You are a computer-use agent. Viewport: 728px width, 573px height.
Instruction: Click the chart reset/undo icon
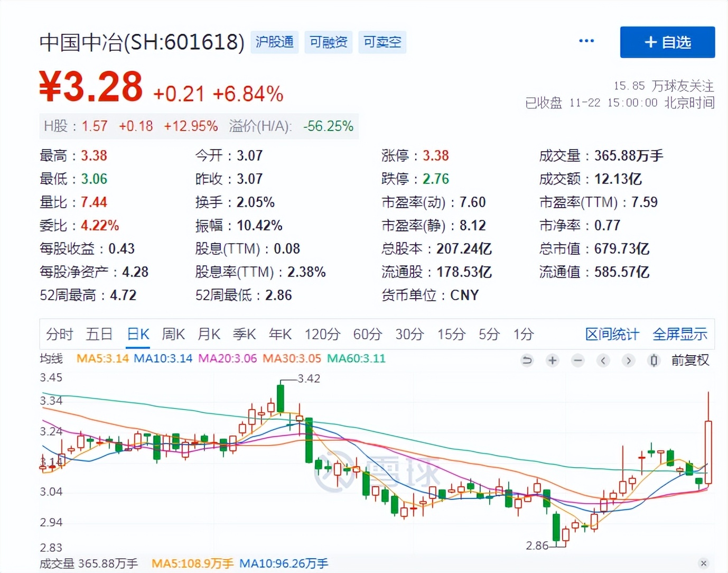[x=527, y=361]
